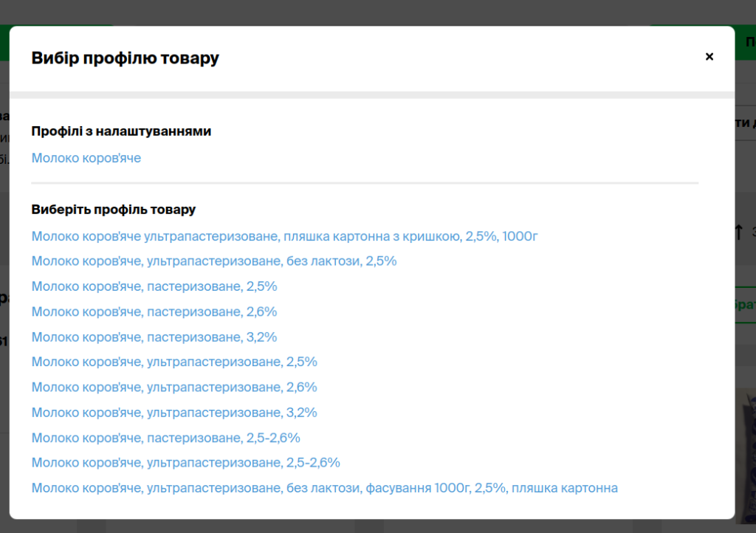Close the product profile selection dialog
756x533 pixels.
(709, 57)
